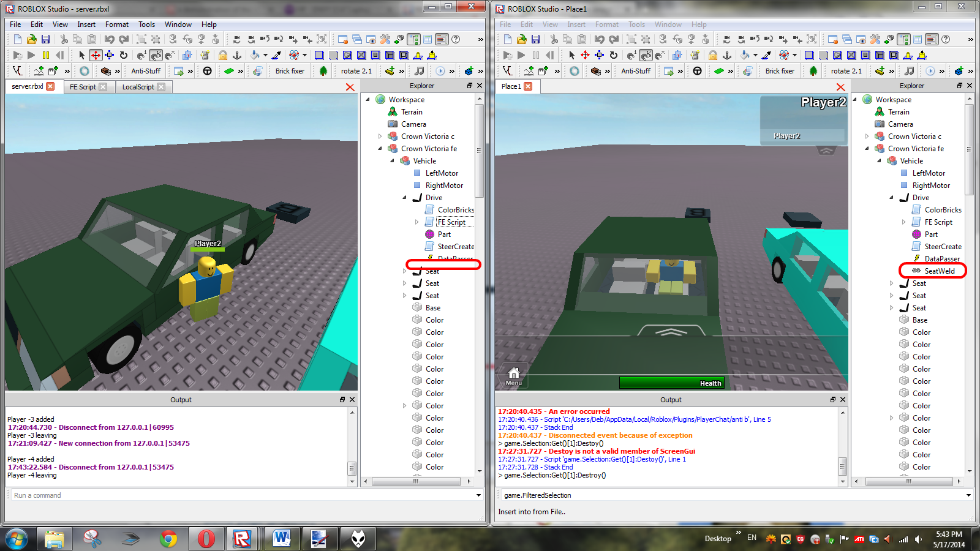The image size is (980, 551).
Task: Click Cut scissors icon in server.rbxl window
Action: pyautogui.click(x=64, y=39)
